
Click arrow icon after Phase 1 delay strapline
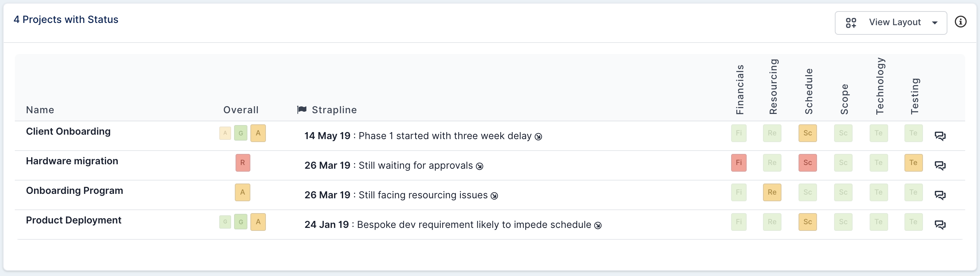[538, 137]
